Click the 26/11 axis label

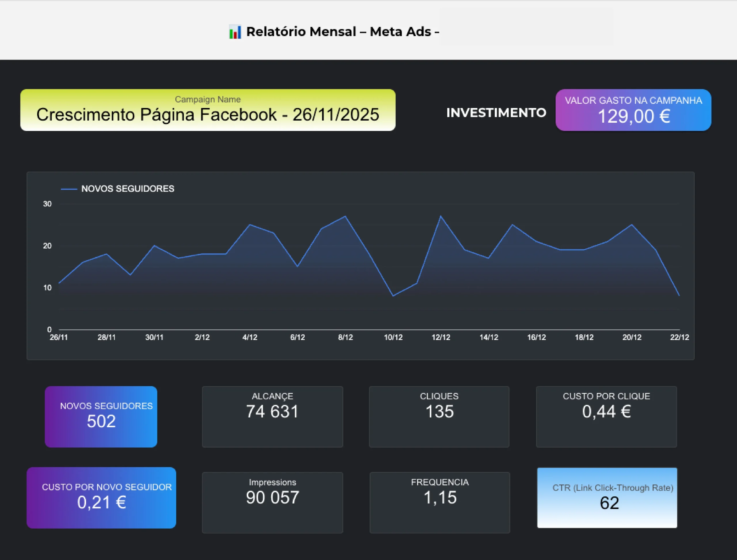pos(59,337)
